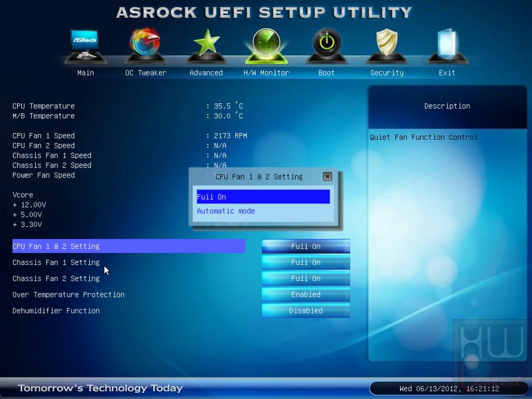Switch to the Main tab label
This screenshot has height=399, width=532.
[x=86, y=72]
